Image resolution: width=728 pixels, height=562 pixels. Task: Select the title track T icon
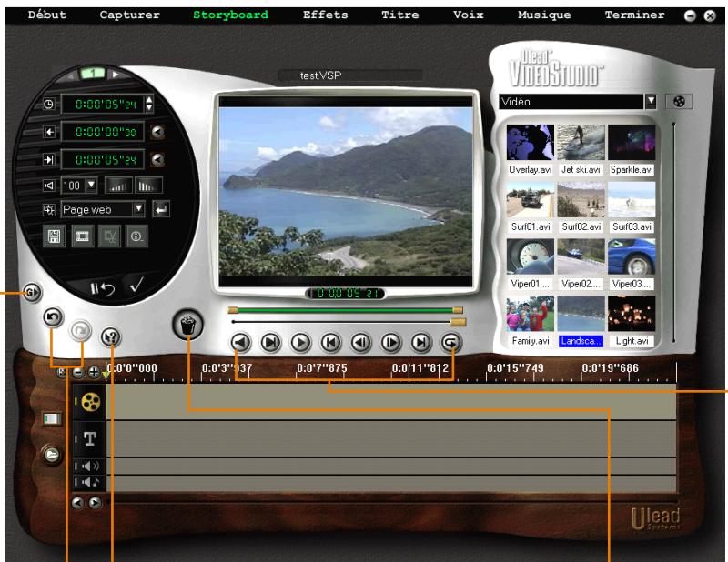tap(90, 438)
